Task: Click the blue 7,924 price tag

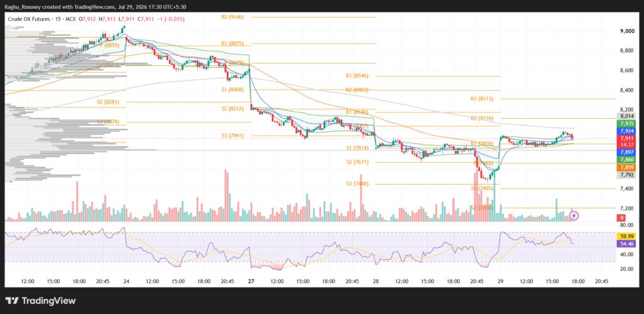Action: (x=627, y=131)
